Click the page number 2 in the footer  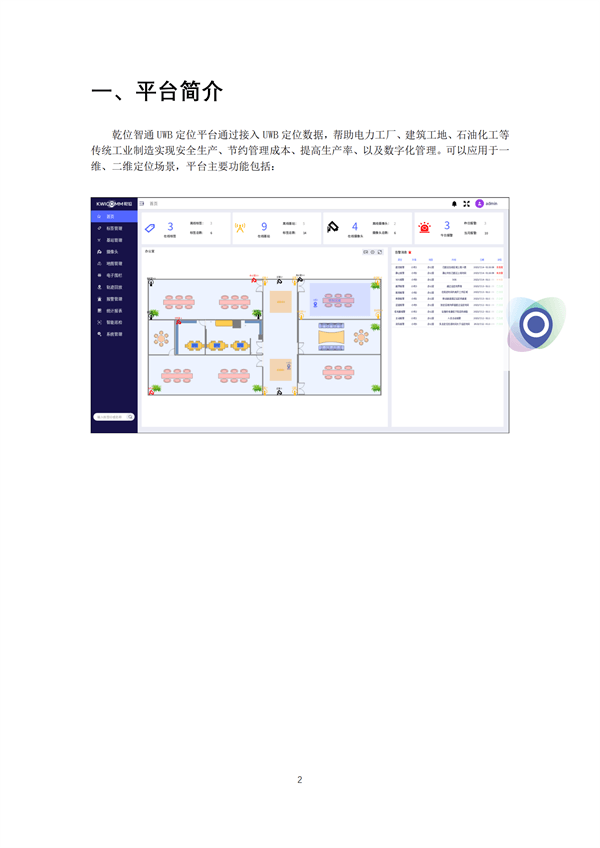coord(300,779)
